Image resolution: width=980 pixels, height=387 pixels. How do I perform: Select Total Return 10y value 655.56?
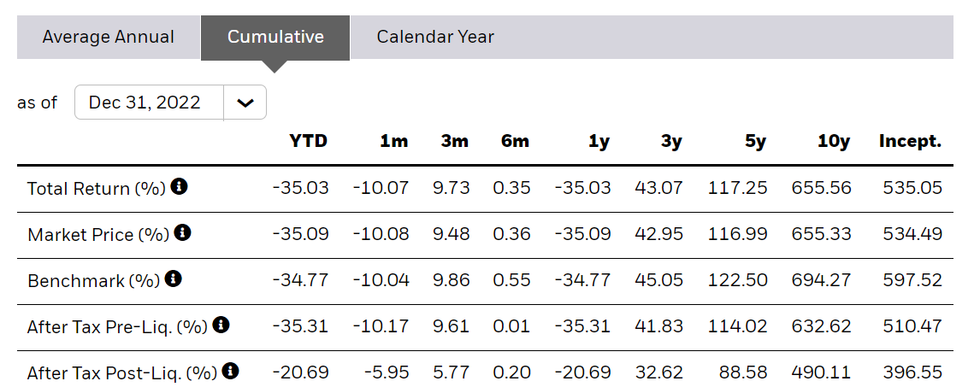pos(821,187)
